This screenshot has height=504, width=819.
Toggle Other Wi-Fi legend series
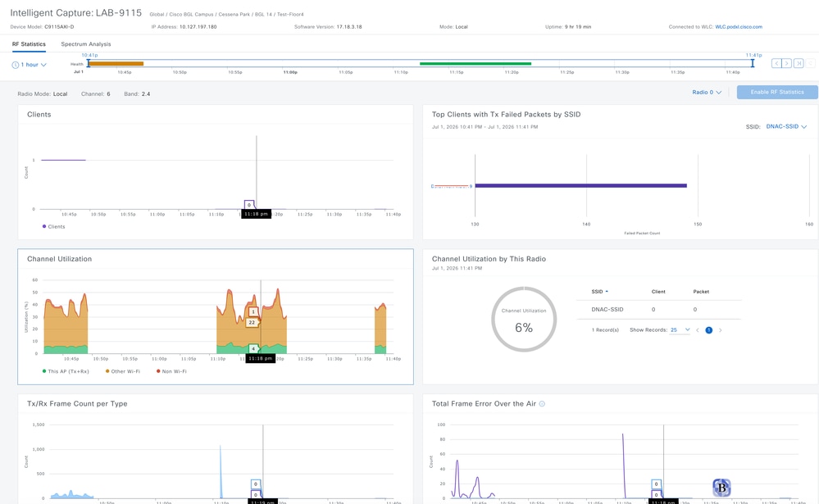click(123, 371)
